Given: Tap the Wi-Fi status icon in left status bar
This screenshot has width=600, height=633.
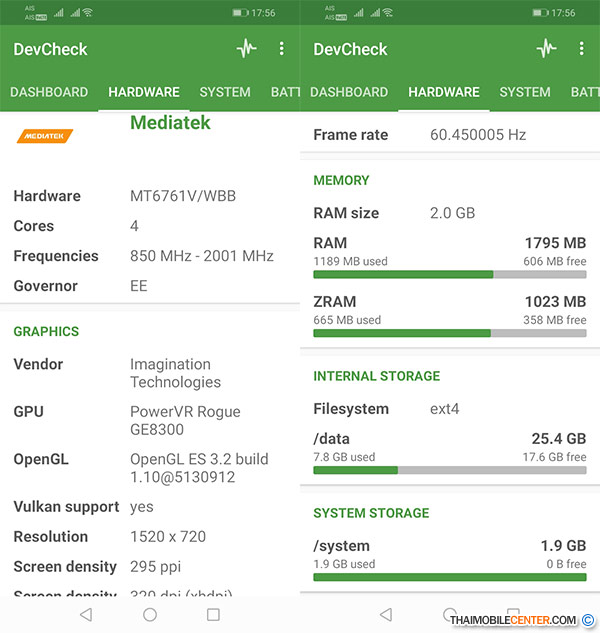Looking at the screenshot, I should [88, 13].
